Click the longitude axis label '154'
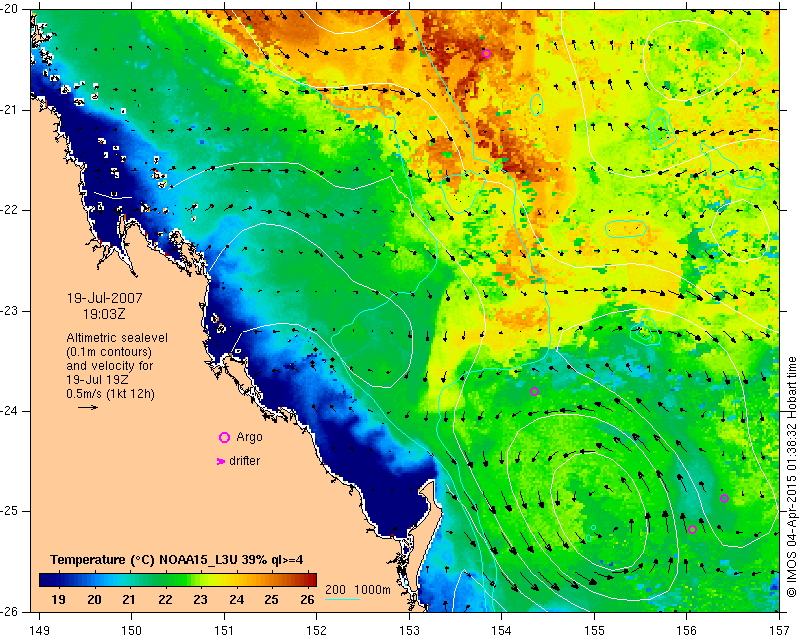Image resolution: width=800 pixels, height=640 pixels. click(x=502, y=631)
